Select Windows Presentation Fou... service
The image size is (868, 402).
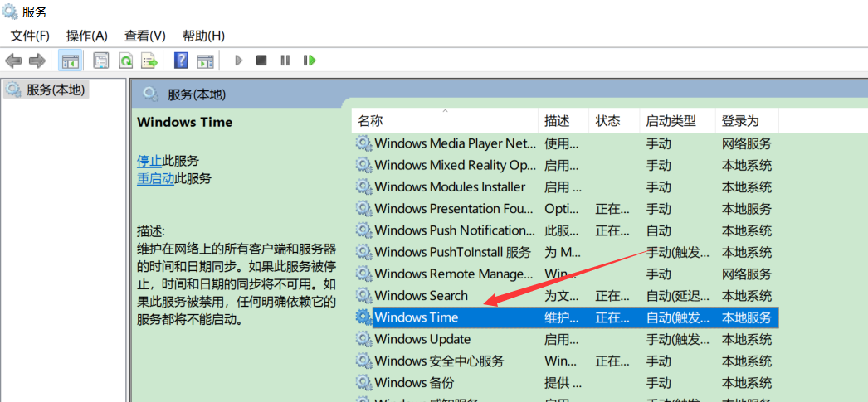coord(565,209)
